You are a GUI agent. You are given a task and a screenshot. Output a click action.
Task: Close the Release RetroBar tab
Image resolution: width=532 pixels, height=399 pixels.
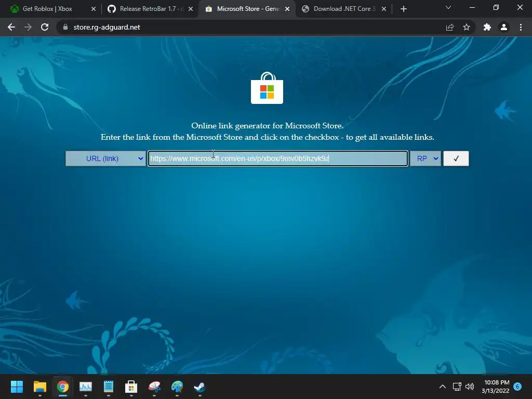tap(191, 9)
